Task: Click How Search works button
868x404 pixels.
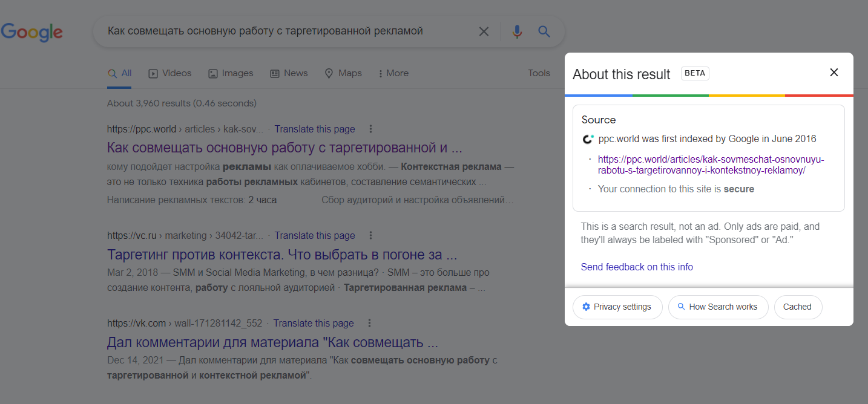Action: (717, 307)
